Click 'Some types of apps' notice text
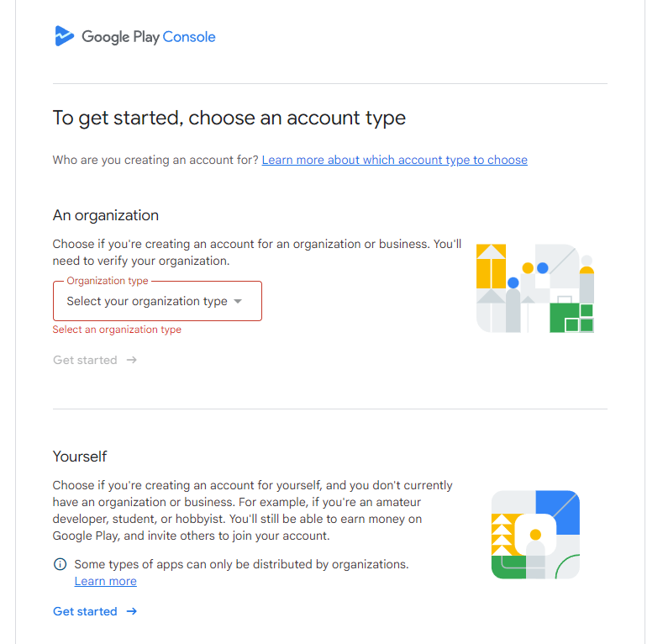The height and width of the screenshot is (644, 663). click(241, 564)
